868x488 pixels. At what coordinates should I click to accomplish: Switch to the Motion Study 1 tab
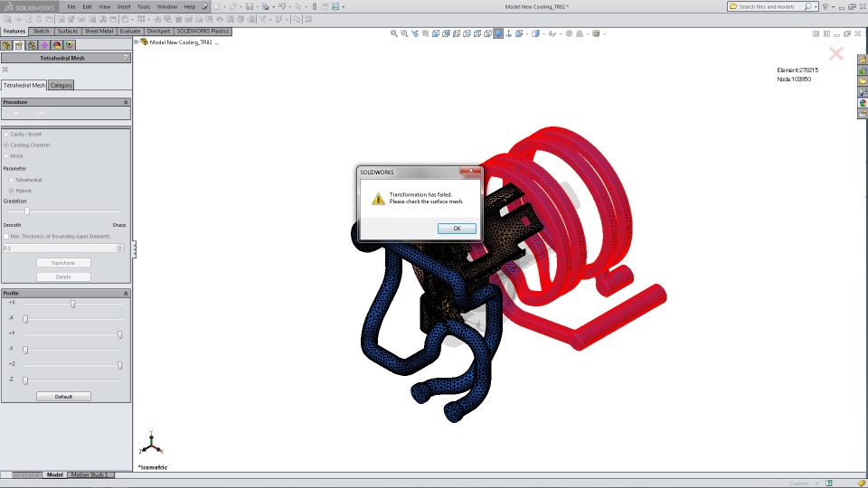point(89,474)
